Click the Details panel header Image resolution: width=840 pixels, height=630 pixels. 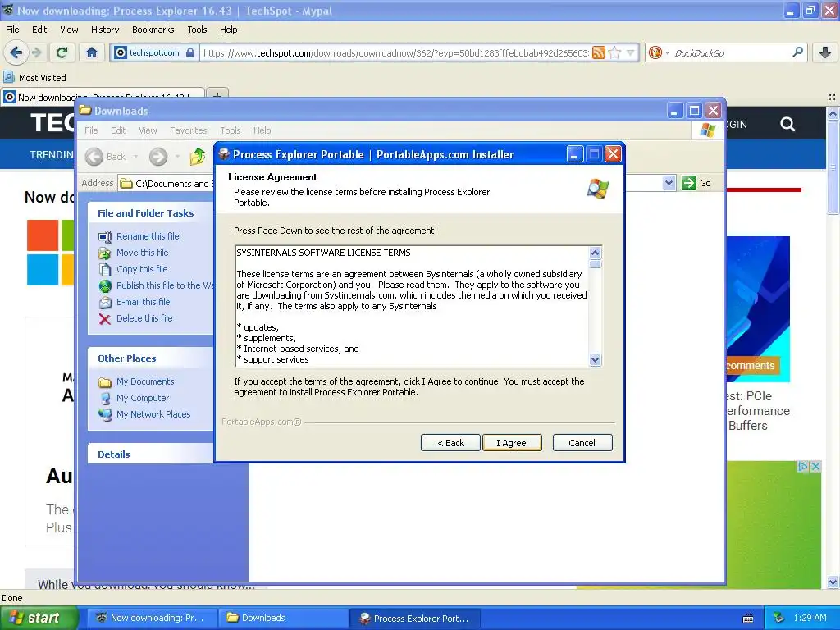pyautogui.click(x=151, y=454)
